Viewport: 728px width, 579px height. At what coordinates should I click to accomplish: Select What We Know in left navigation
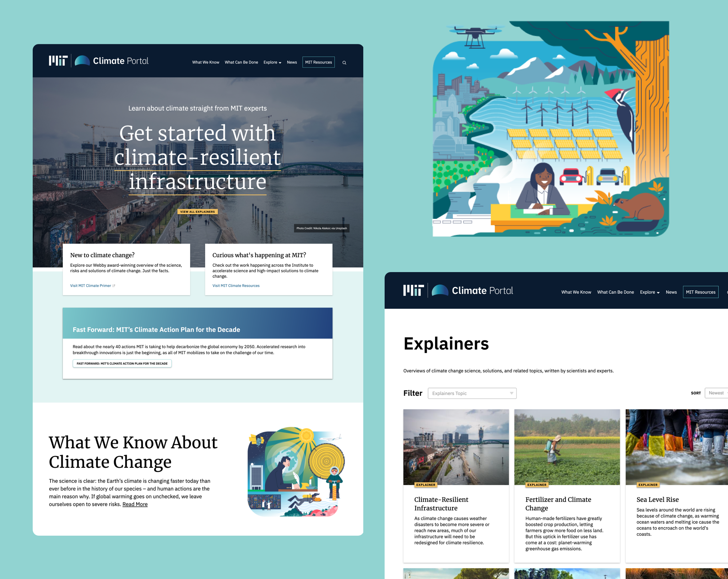coord(205,63)
